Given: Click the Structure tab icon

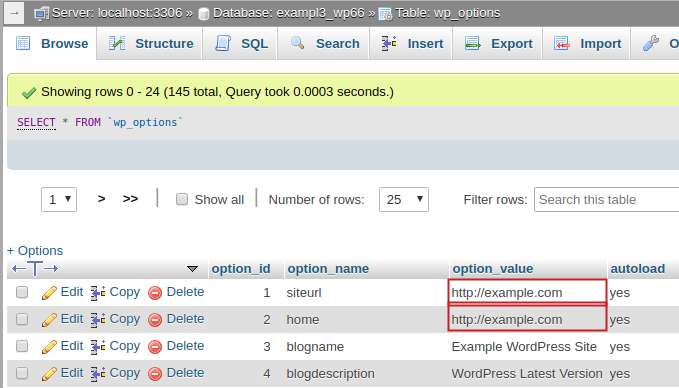Looking at the screenshot, I should tap(117, 43).
